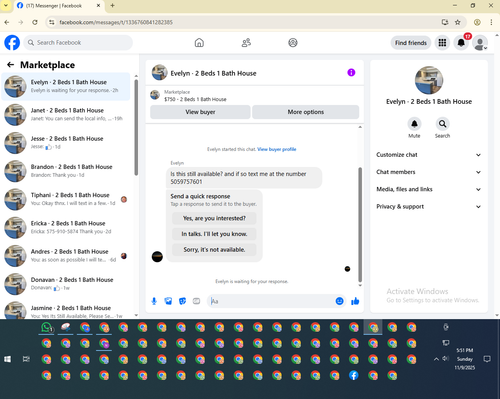Click Evelyn's large listing photo in the right panel

point(429,80)
